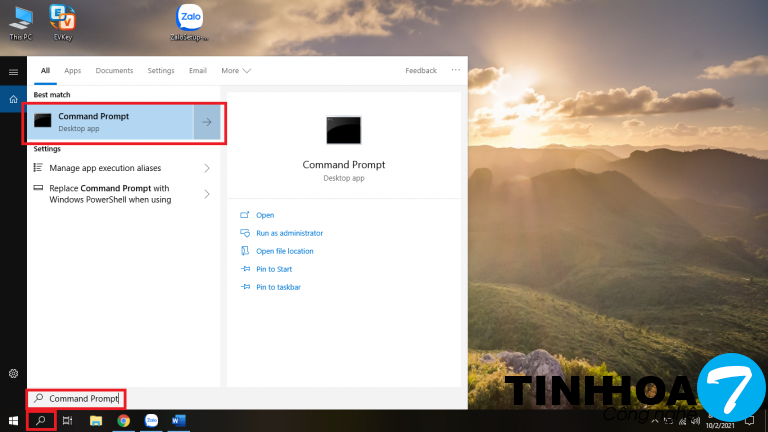Open Microsoft Word from the taskbar
Screen dimensions: 768x432
[x=178, y=421]
